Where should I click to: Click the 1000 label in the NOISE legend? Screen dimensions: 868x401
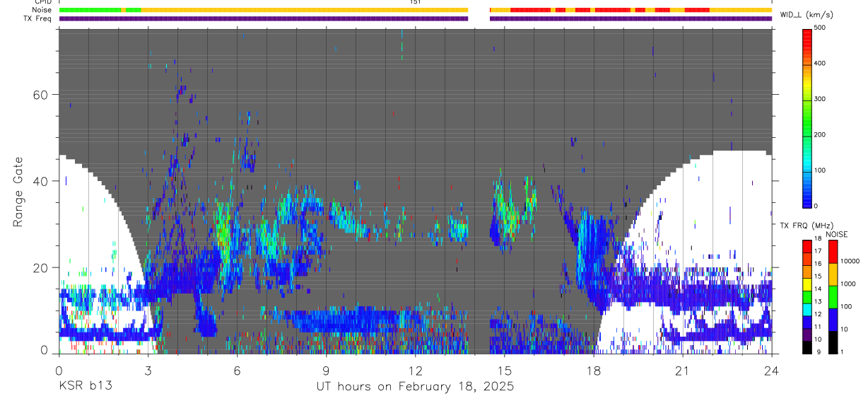tap(848, 284)
